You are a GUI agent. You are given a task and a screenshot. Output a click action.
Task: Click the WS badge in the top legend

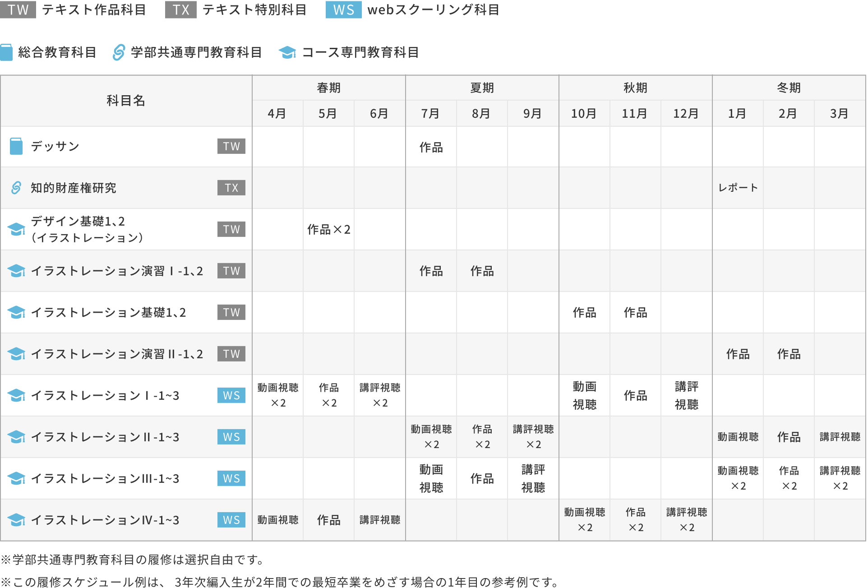pyautogui.click(x=343, y=10)
